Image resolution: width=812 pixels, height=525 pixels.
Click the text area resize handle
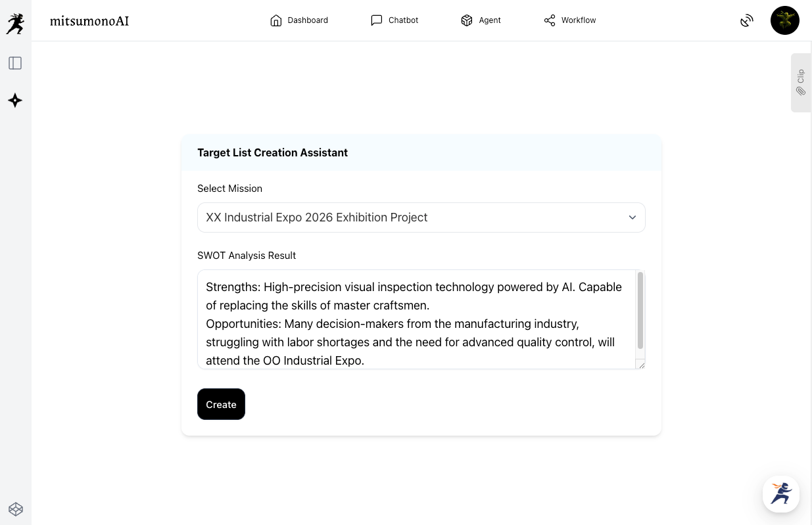click(x=641, y=365)
